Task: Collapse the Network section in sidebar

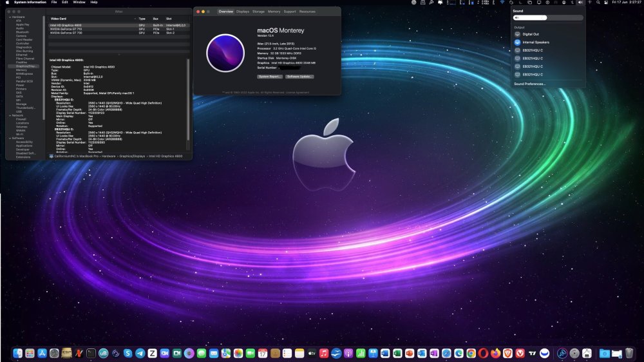Action: [x=10, y=115]
